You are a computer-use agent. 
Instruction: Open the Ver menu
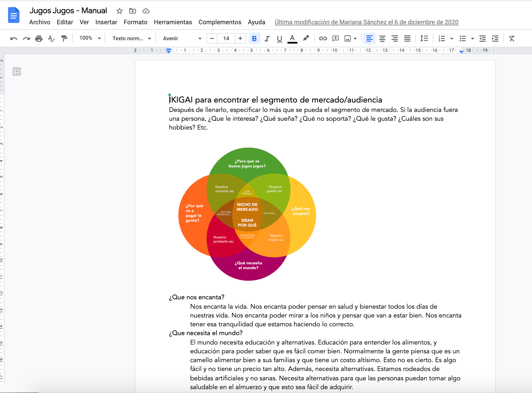click(x=84, y=22)
